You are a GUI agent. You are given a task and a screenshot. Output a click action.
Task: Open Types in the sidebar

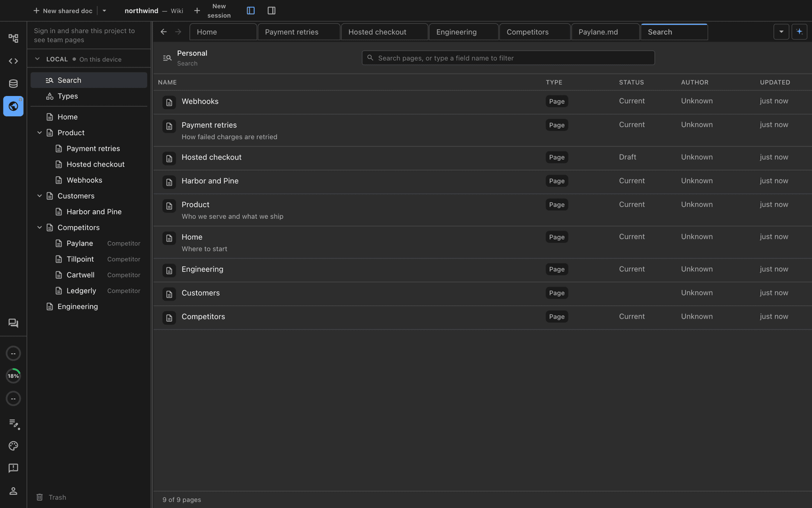89,96
